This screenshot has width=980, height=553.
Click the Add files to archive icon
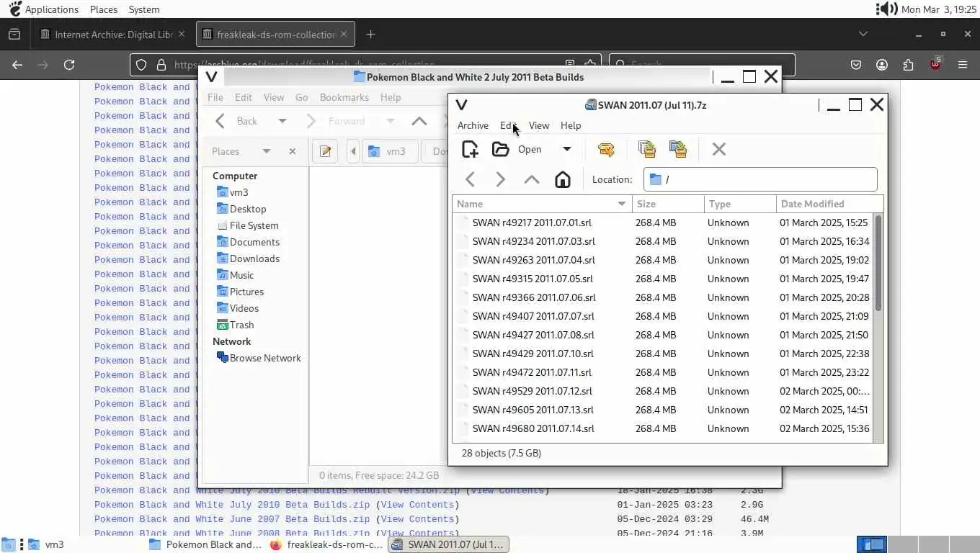[x=647, y=149]
